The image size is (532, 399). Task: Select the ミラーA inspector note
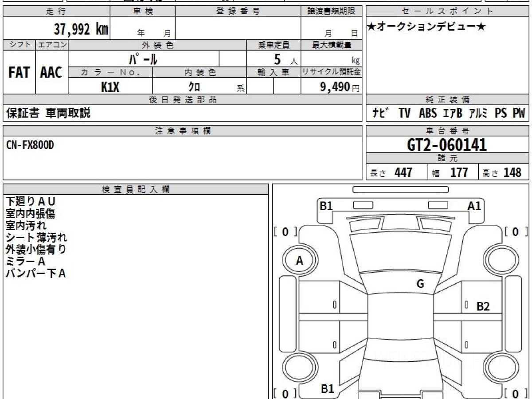click(25, 262)
